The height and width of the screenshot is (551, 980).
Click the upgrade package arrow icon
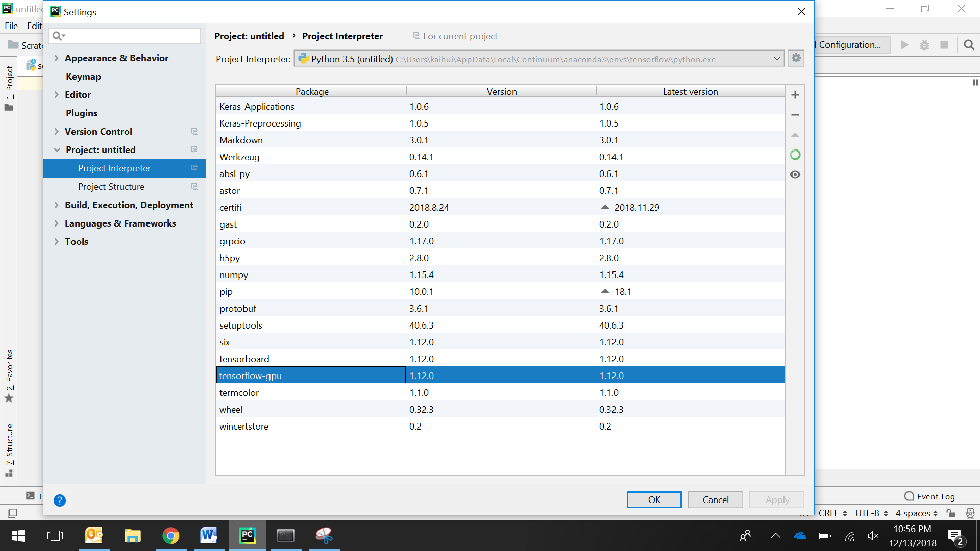pos(795,135)
